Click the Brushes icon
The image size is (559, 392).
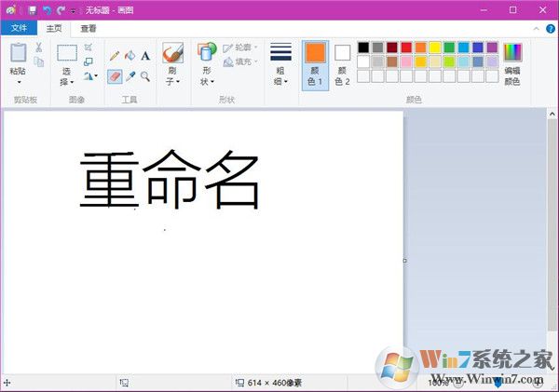[x=173, y=53]
